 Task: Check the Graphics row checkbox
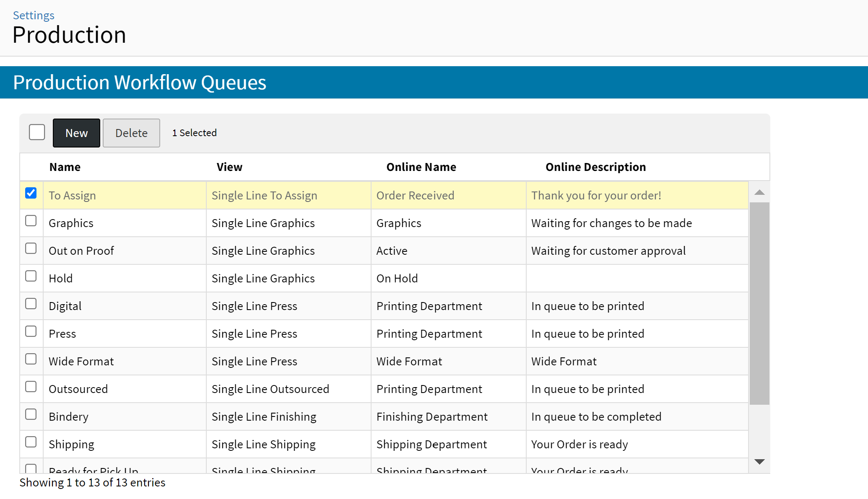[x=31, y=221]
